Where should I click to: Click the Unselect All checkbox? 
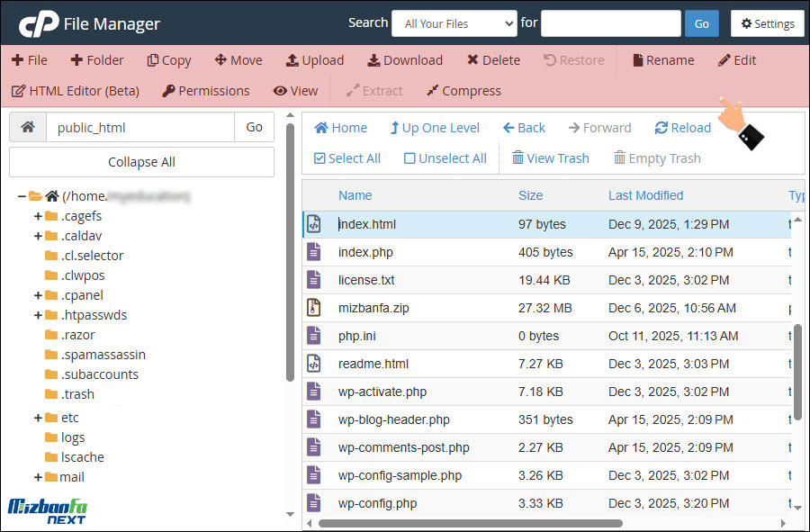(x=409, y=158)
